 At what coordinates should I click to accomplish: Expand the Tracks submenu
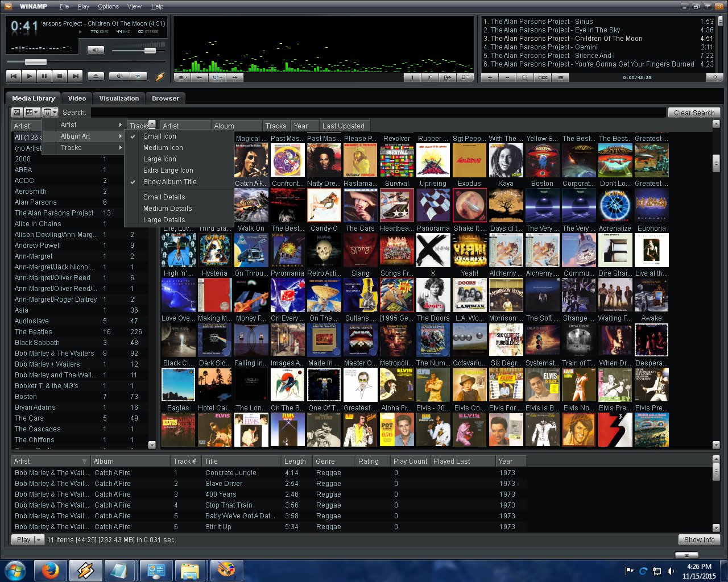click(x=84, y=147)
